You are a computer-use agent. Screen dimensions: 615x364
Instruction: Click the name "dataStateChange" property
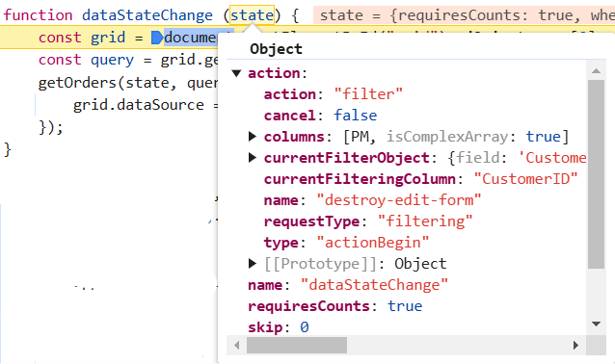point(348,285)
